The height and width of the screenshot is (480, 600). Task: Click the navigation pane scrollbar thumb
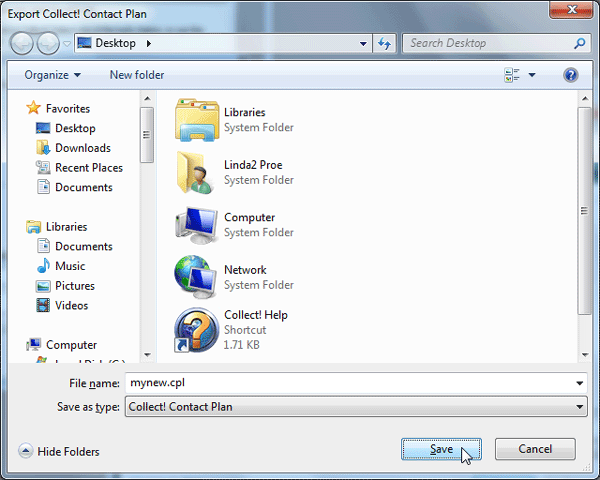147,135
